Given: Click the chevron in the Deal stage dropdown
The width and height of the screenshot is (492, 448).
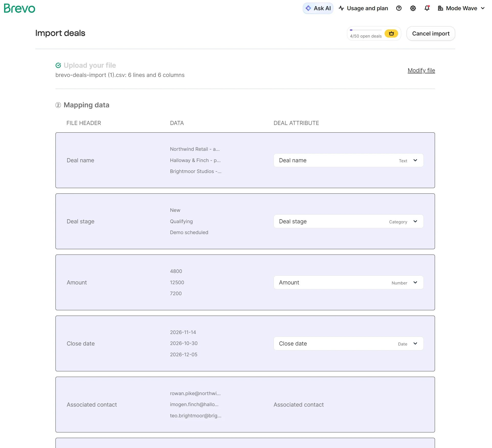Looking at the screenshot, I should point(415,221).
